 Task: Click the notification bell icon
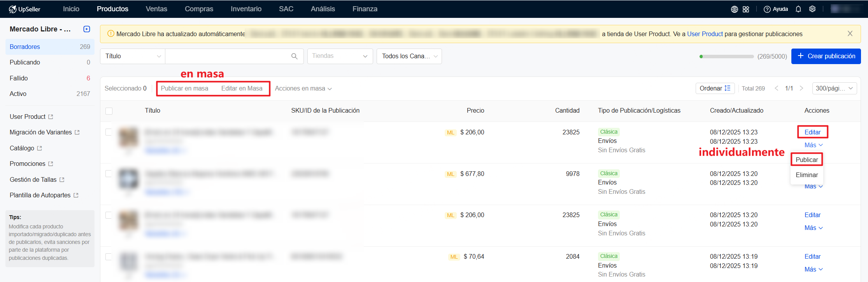tap(798, 9)
